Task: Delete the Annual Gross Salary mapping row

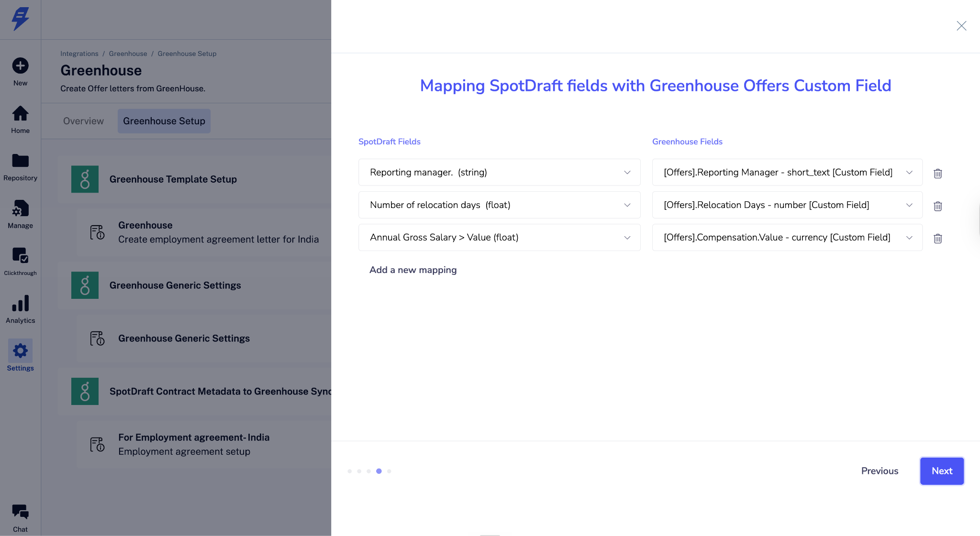Action: tap(938, 238)
